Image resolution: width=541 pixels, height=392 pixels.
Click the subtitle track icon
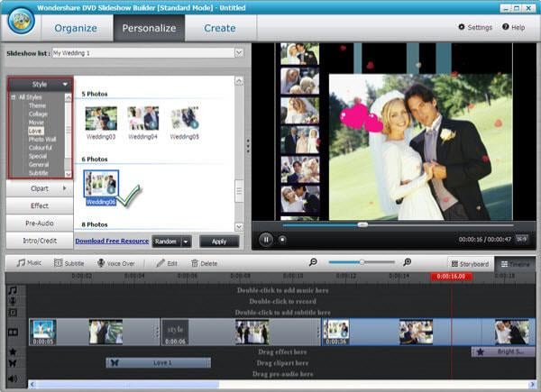(x=13, y=313)
